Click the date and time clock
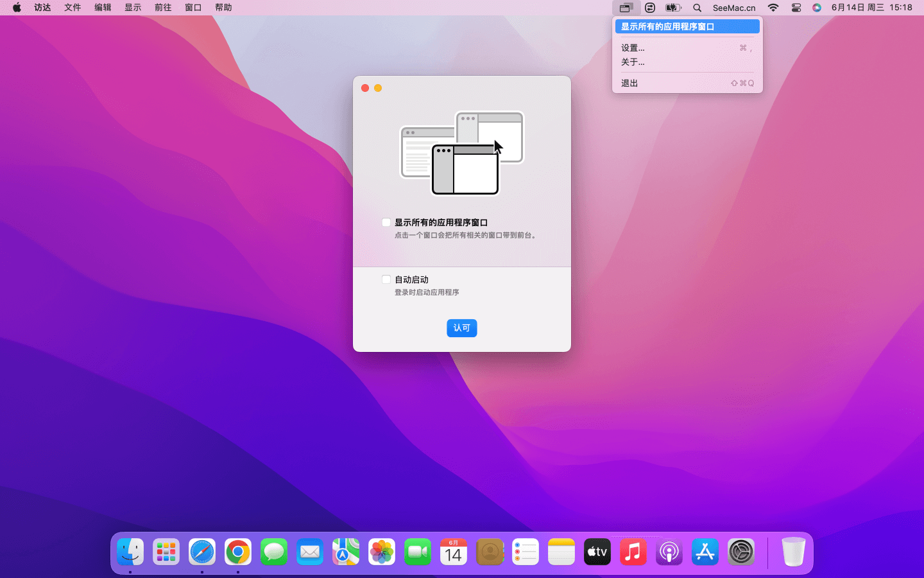 (x=871, y=8)
